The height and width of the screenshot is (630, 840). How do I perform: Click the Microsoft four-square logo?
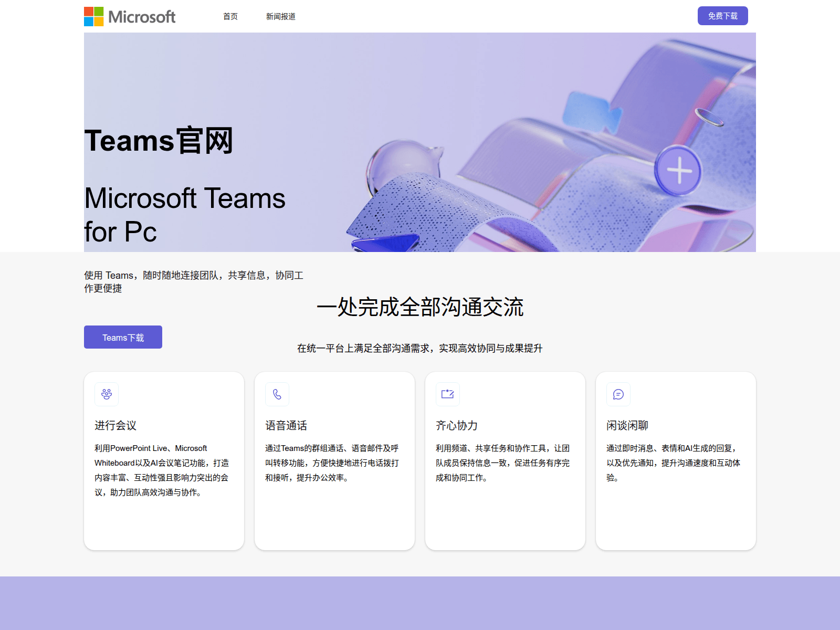[x=92, y=16]
